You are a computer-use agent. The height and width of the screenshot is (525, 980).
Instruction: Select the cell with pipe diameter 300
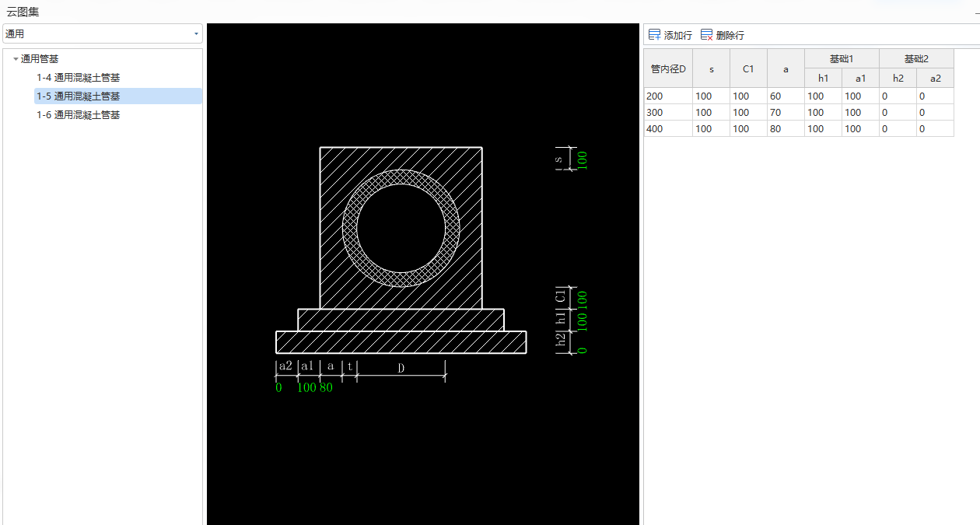(668, 113)
